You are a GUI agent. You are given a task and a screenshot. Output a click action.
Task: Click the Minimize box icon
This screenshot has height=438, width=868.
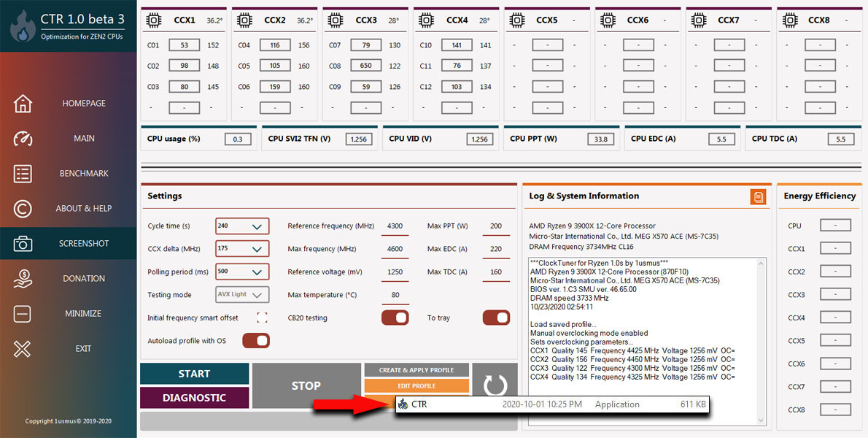click(23, 314)
